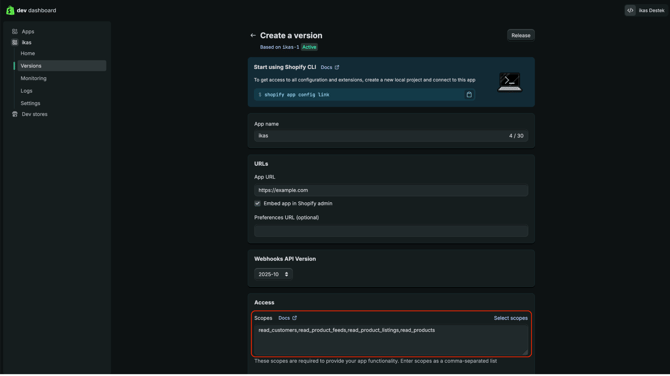Viewport: 670px width, 376px height.
Task: Click the Apps grid icon
Action: [15, 32]
